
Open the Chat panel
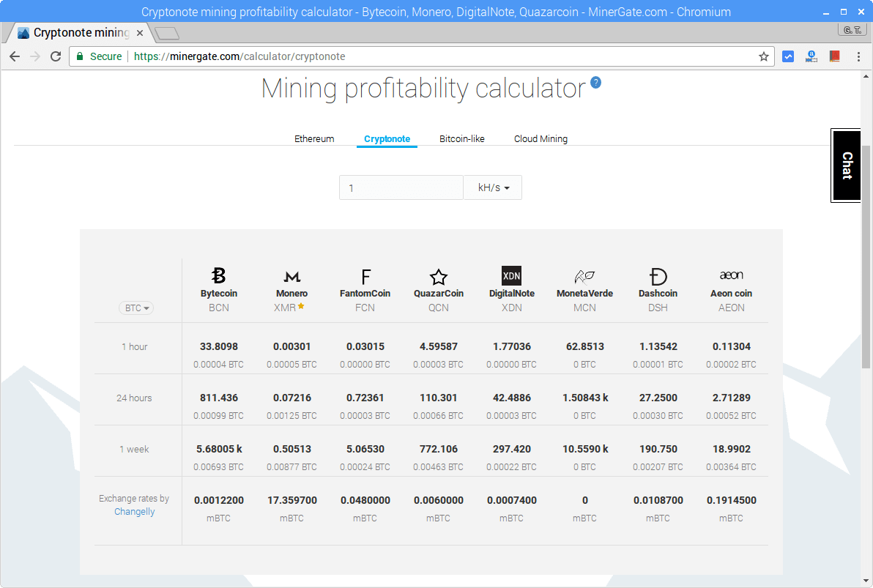tap(846, 165)
